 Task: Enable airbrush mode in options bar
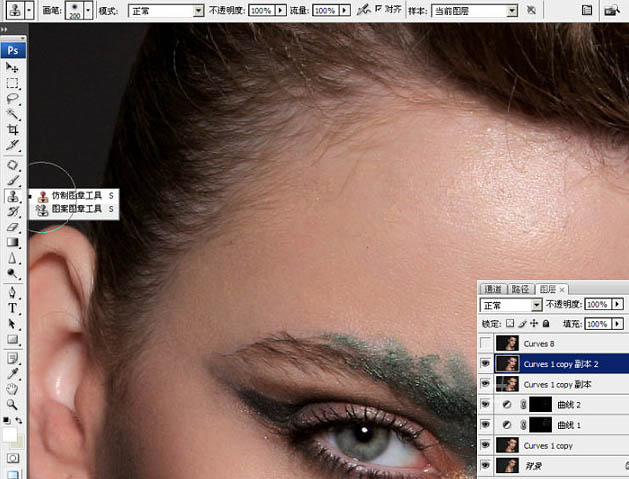pos(363,10)
